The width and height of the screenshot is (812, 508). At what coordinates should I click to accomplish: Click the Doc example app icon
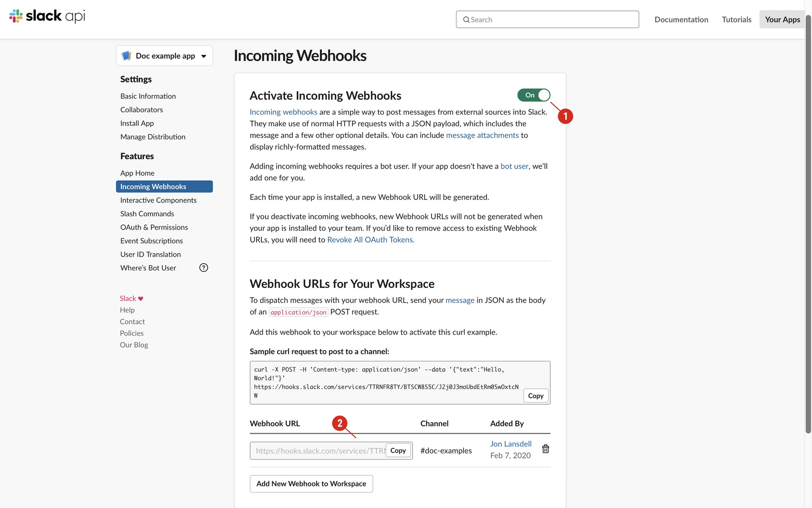(x=127, y=56)
